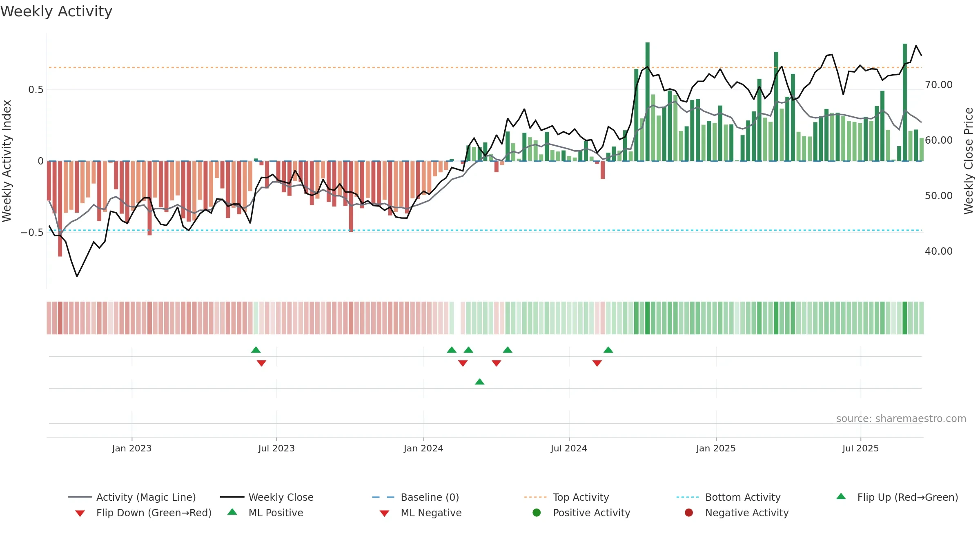
Task: Toggle the Flip Down (Green→Red) legend entry
Action: 143,513
